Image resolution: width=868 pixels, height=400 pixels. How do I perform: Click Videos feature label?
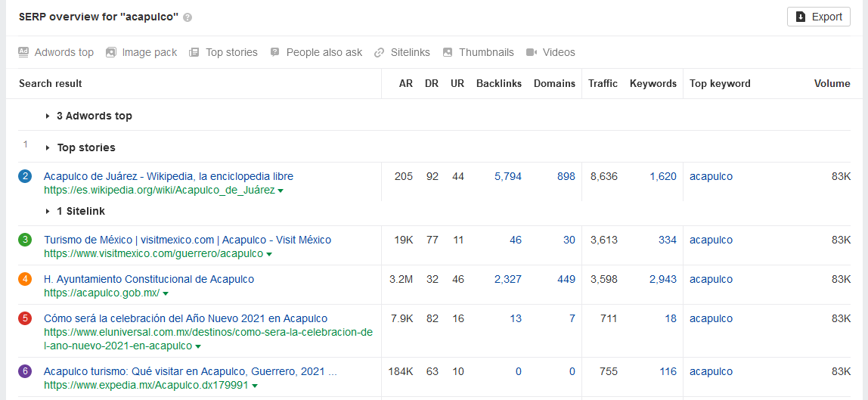click(x=559, y=53)
